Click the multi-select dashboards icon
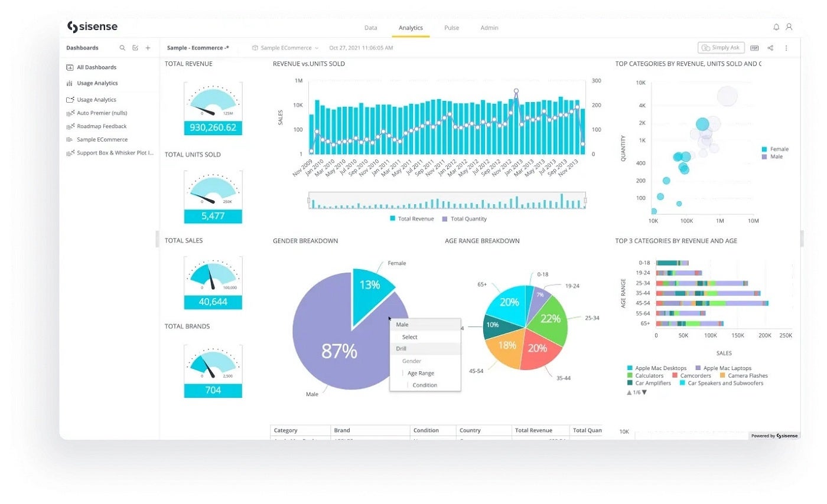The width and height of the screenshot is (827, 504). (x=135, y=48)
